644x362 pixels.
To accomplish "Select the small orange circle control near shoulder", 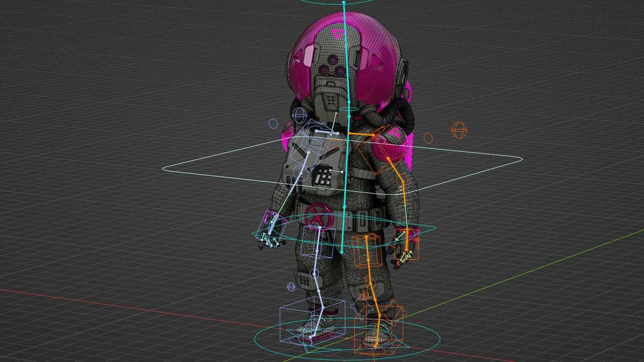I will point(428,138).
